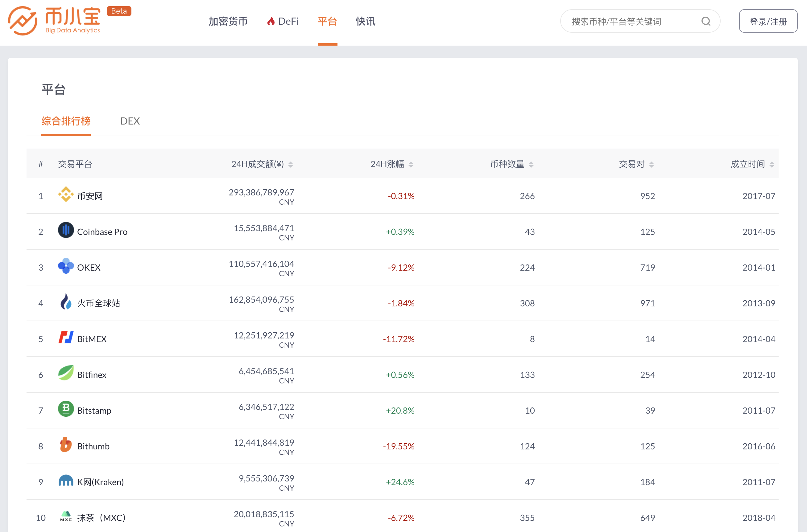Switch to the DEX tab
807x532 pixels.
130,121
